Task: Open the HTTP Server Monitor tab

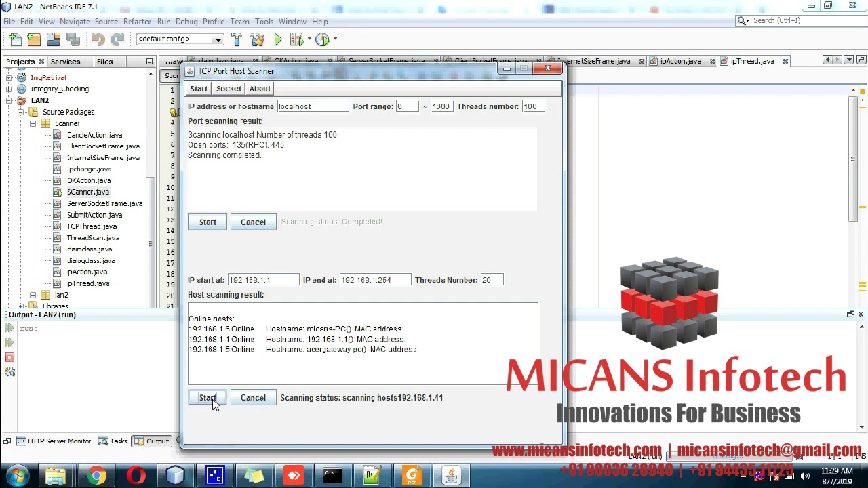Action: (54, 441)
